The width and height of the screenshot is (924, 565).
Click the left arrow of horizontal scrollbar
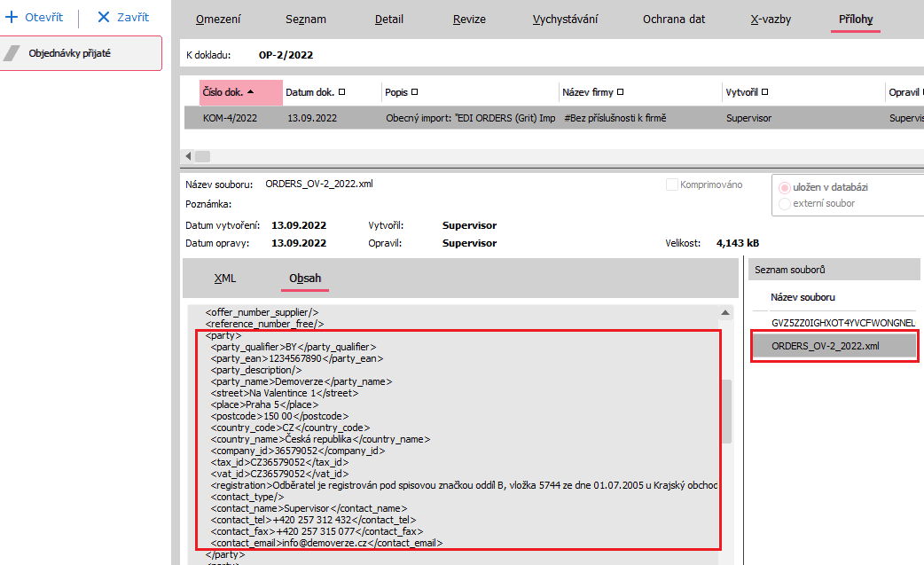tap(188, 156)
